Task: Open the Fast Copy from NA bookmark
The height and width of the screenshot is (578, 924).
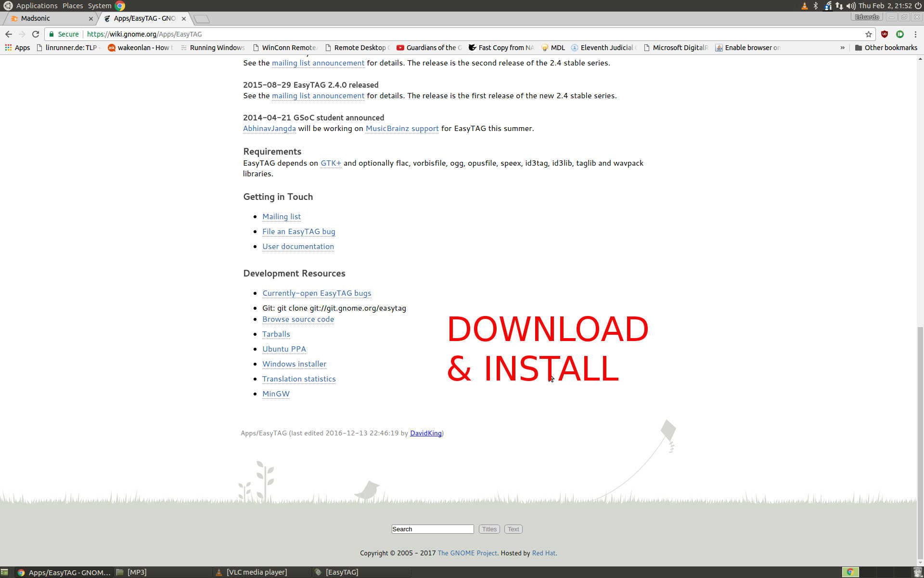Action: click(501, 48)
